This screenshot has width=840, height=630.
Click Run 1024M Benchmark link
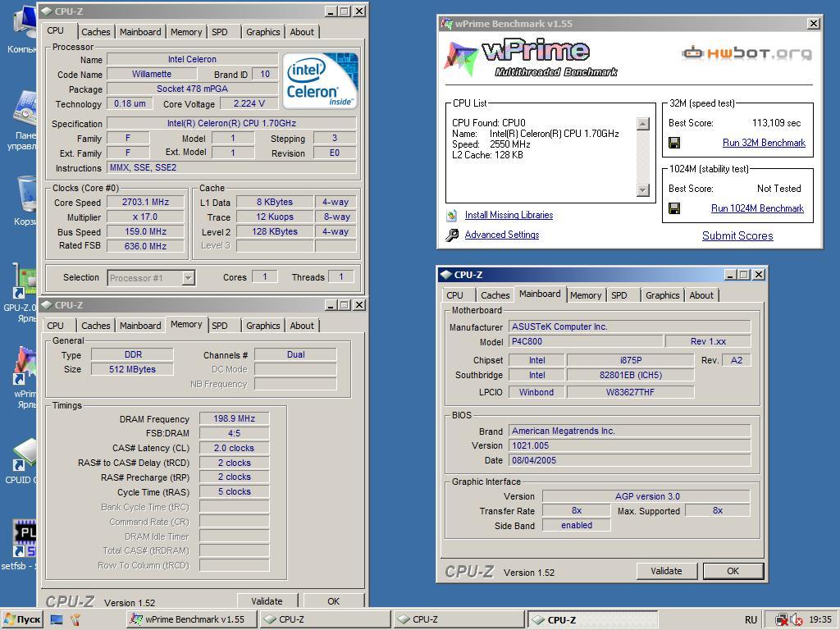coord(757,208)
